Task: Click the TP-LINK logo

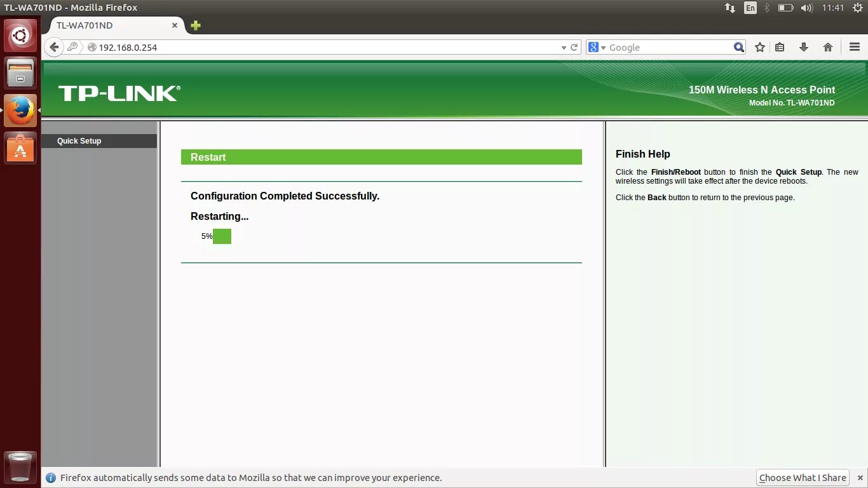Action: [119, 93]
